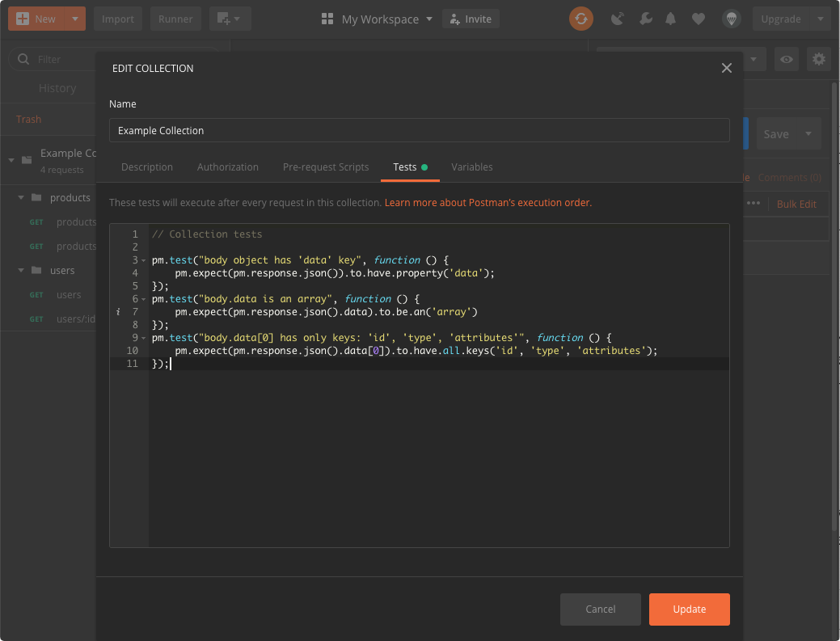Open the Comments (0) link
This screenshot has width=840, height=641.
point(789,177)
